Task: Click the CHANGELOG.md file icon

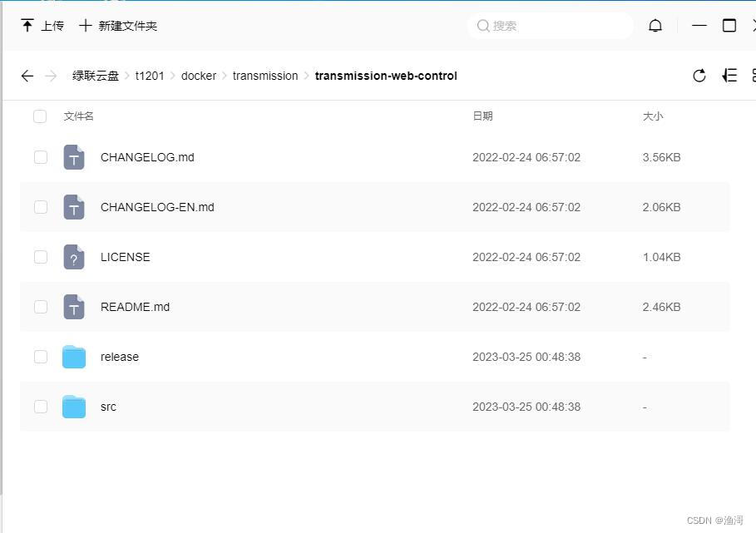Action: 74,157
